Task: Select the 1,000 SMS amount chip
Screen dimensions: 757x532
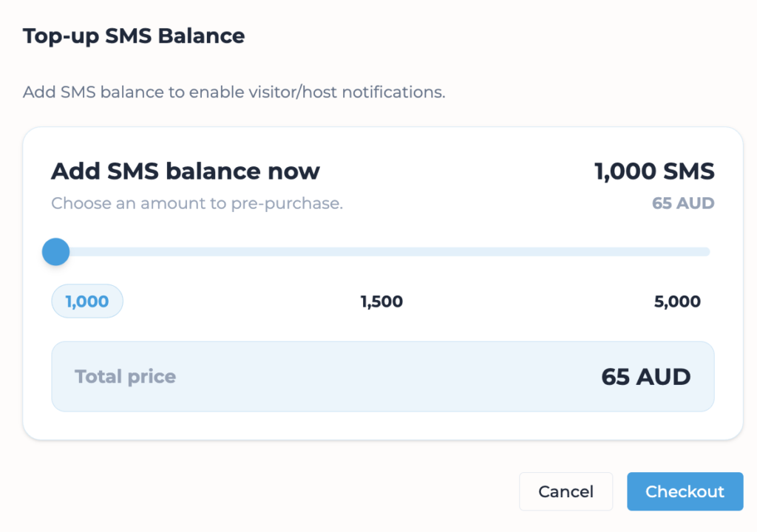Action: pyautogui.click(x=87, y=301)
